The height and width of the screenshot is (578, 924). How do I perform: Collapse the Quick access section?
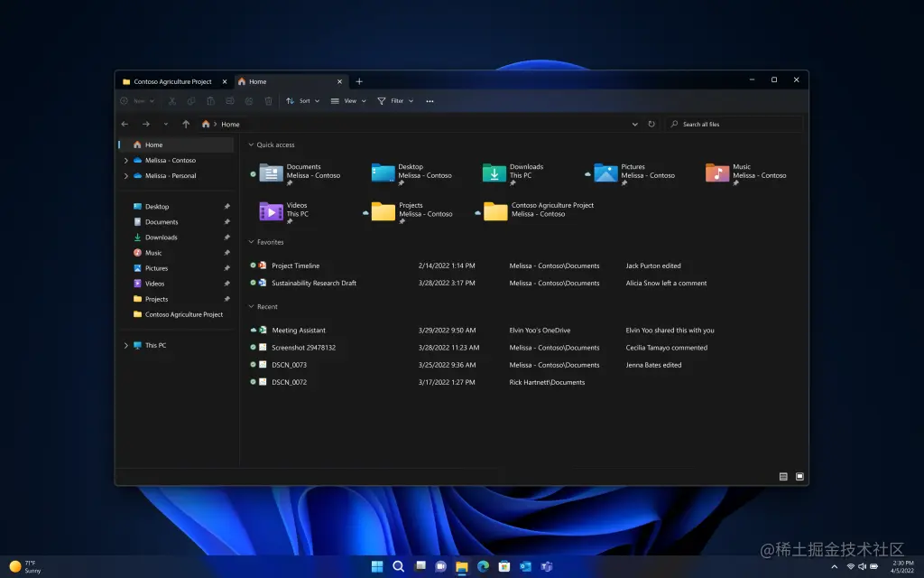tap(251, 144)
